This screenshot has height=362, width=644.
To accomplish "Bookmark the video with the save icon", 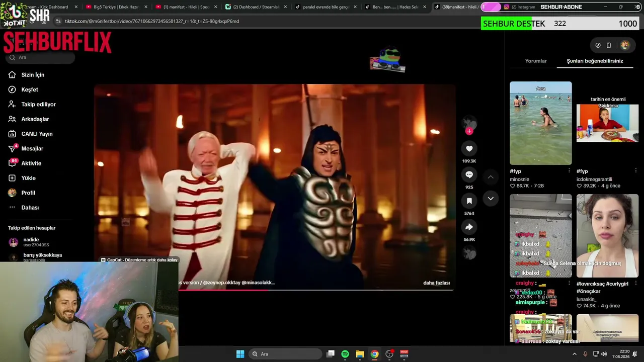I will (469, 201).
